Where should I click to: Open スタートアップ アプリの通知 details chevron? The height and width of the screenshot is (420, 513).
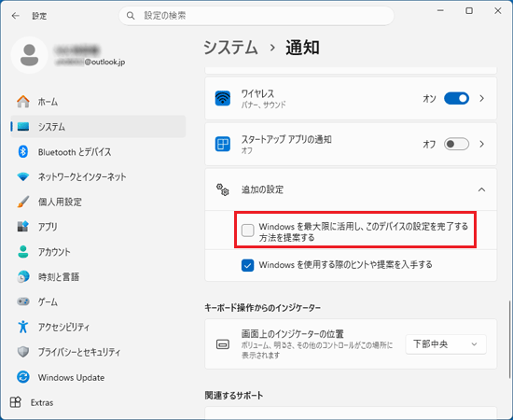481,144
